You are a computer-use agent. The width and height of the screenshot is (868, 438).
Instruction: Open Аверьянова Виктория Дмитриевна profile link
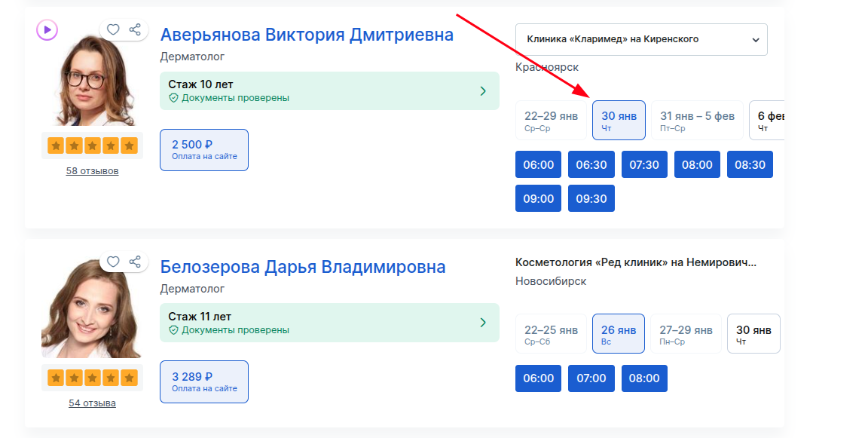click(307, 35)
